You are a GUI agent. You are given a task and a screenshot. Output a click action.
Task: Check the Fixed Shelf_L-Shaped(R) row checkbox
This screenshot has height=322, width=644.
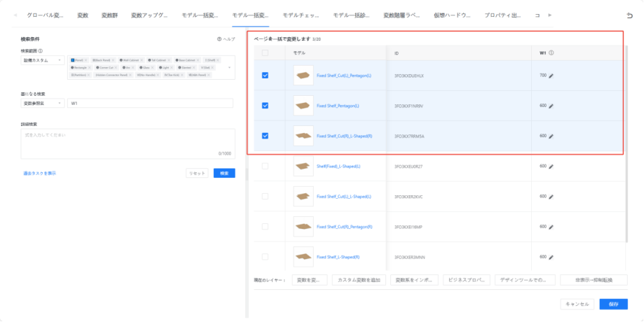click(x=265, y=257)
